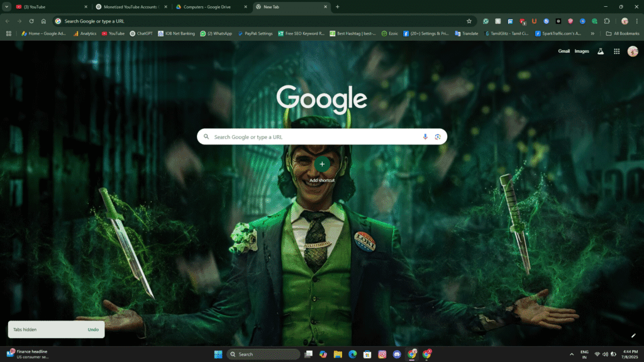Open Google Lens image search
Viewport: 644px width, 362px height.
pyautogui.click(x=437, y=137)
